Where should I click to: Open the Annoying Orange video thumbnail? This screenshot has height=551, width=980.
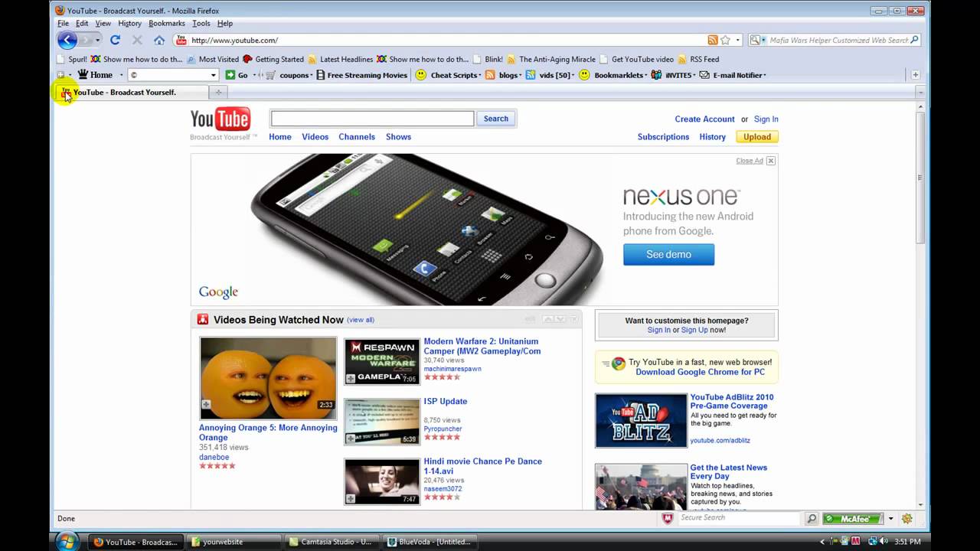point(268,378)
